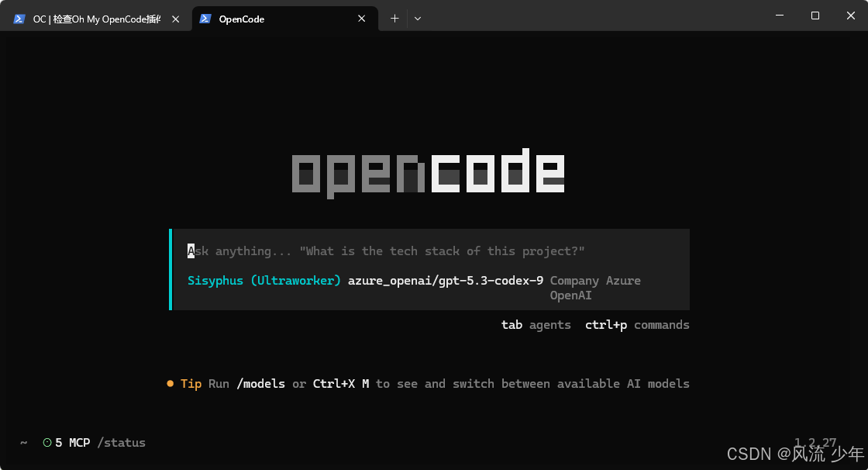Screen dimensions: 868x470
Task: Close the terminal window
Action: tap(850, 16)
